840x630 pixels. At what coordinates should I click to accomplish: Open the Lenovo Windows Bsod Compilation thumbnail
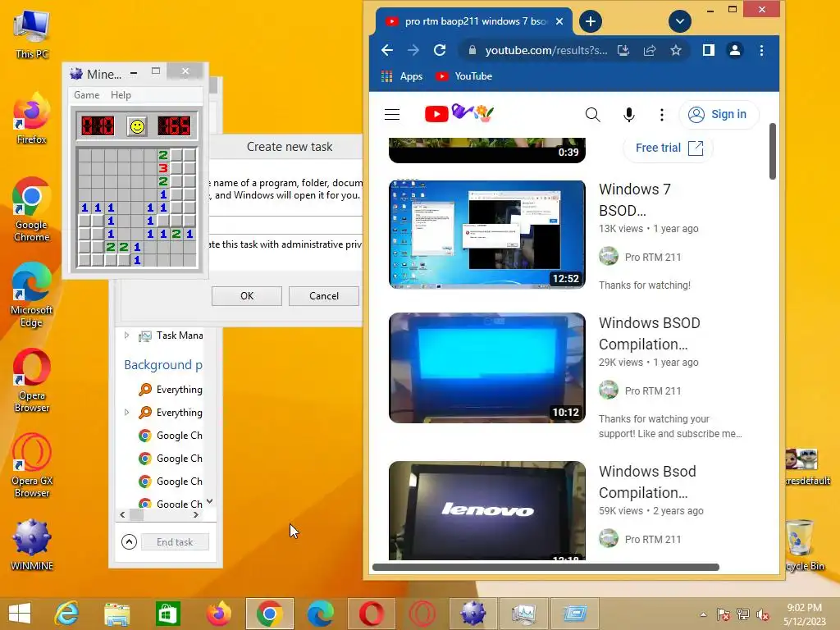[487, 510]
